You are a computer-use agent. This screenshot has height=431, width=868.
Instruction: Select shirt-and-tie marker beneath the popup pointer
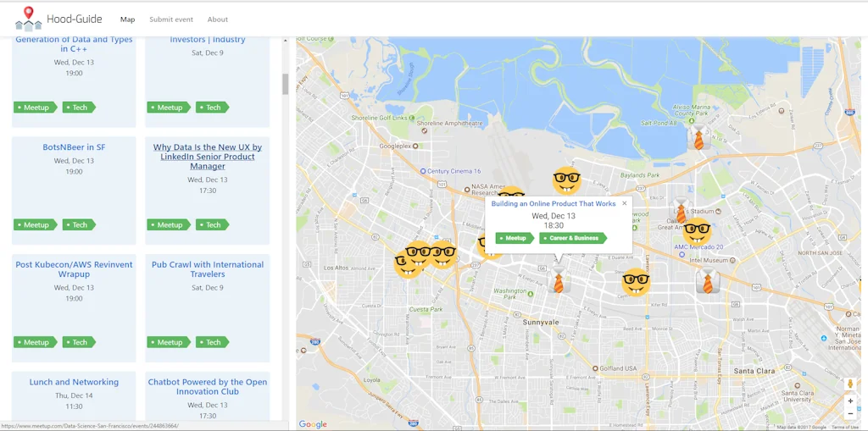coord(559,279)
